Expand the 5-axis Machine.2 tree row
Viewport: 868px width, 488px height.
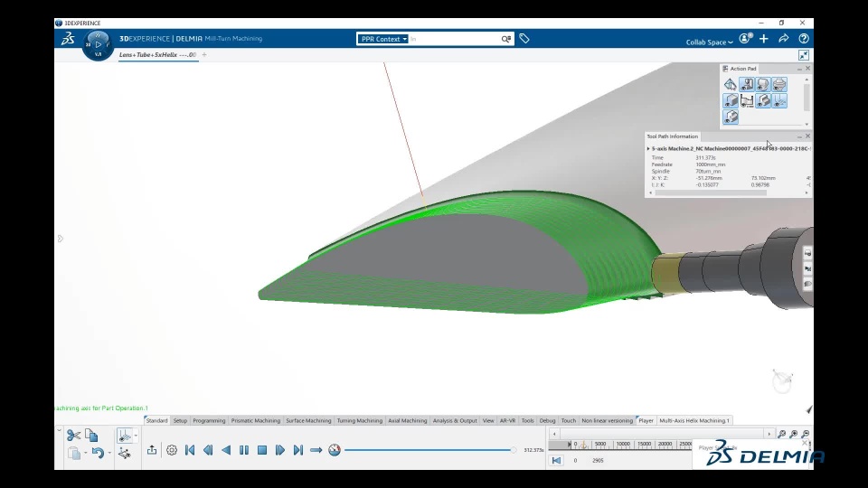point(648,149)
